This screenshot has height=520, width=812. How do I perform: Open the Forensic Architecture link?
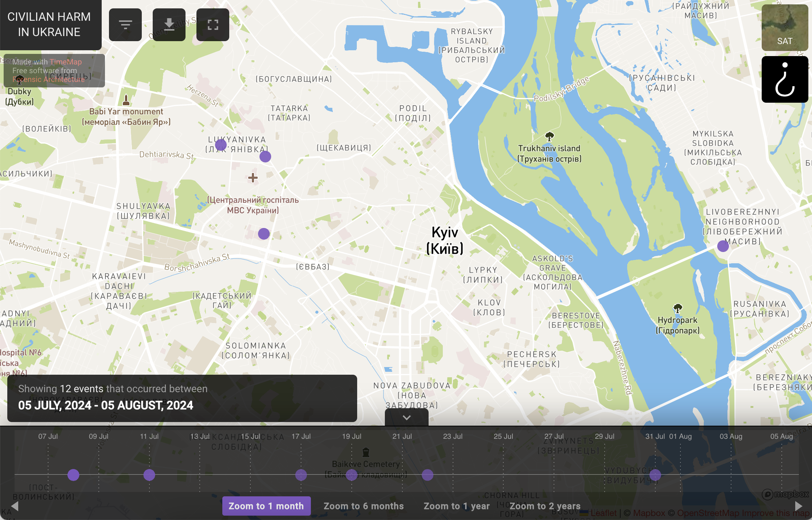point(48,79)
